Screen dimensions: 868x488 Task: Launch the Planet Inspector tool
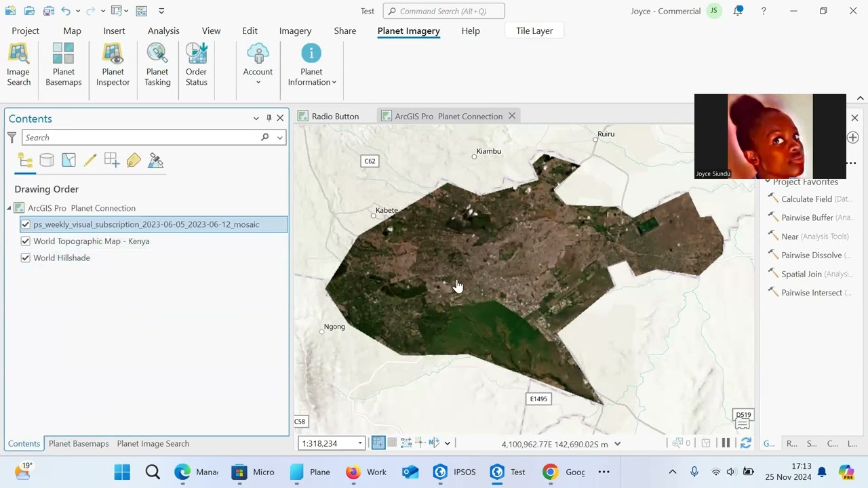[113, 65]
